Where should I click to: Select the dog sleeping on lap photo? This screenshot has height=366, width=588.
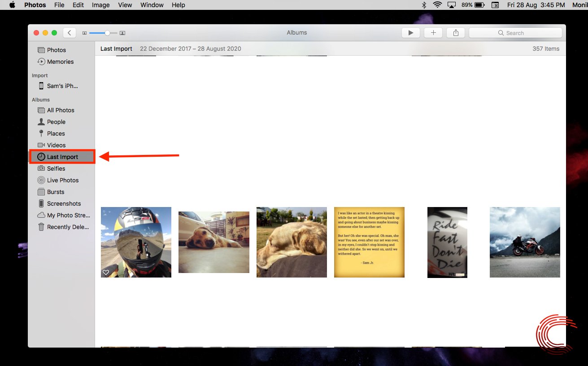tap(292, 242)
